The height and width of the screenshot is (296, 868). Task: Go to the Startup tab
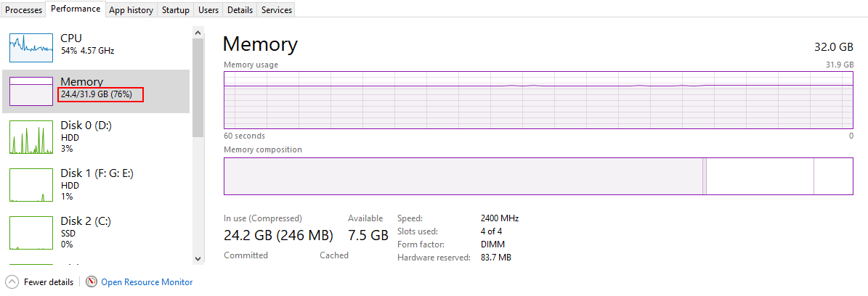(x=176, y=10)
